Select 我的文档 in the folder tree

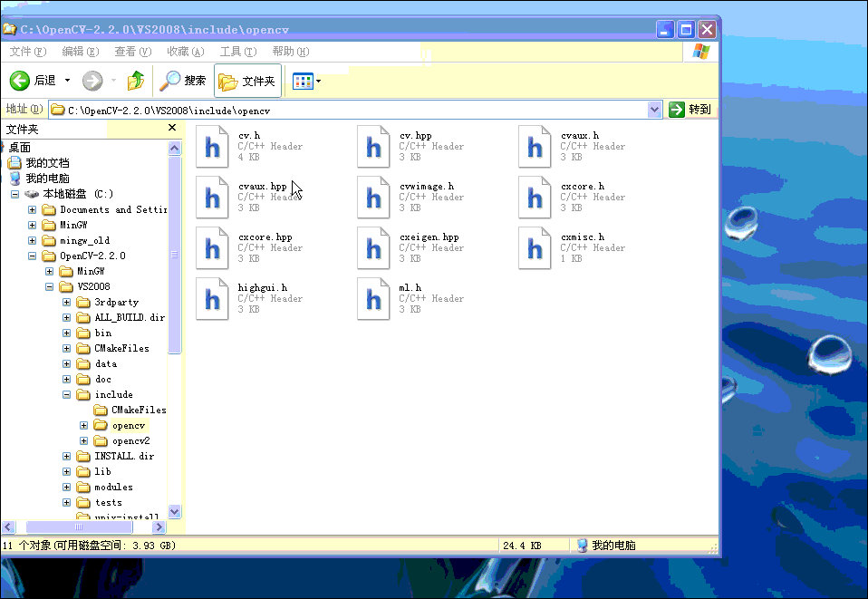tap(47, 163)
